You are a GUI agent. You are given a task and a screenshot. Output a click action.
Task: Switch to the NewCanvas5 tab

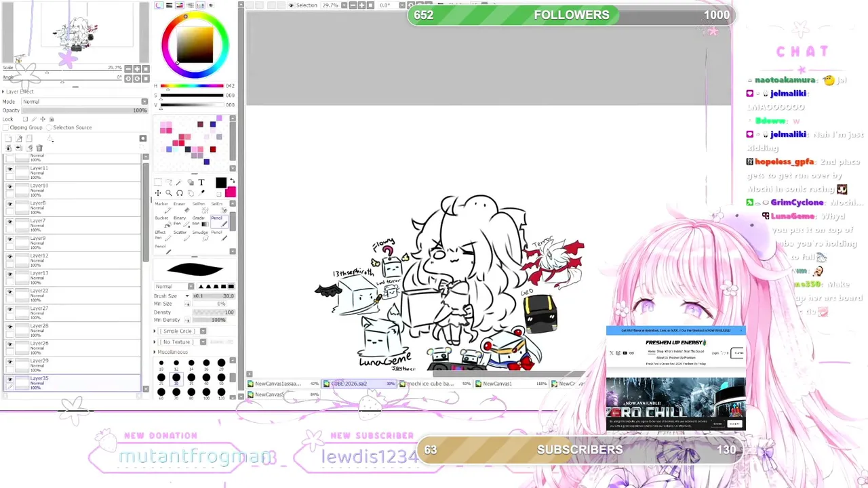pyautogui.click(x=283, y=394)
